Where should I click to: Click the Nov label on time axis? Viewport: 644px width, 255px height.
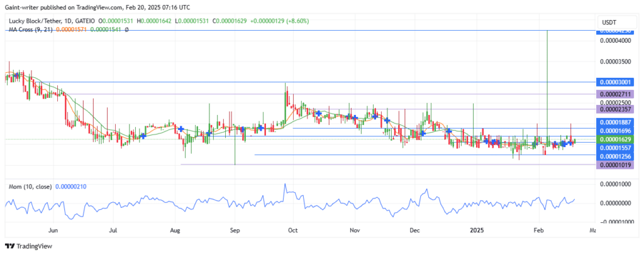click(x=355, y=231)
